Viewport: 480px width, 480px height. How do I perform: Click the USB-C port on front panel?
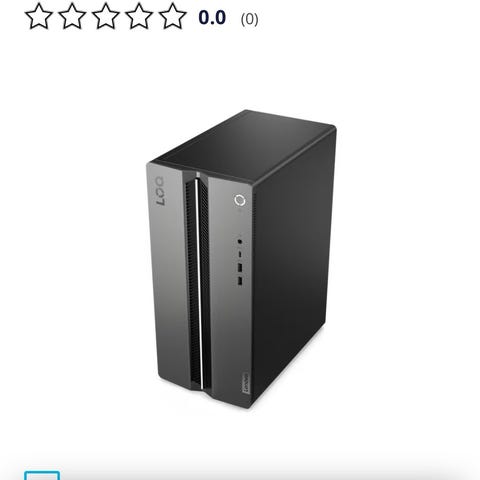[x=240, y=254]
